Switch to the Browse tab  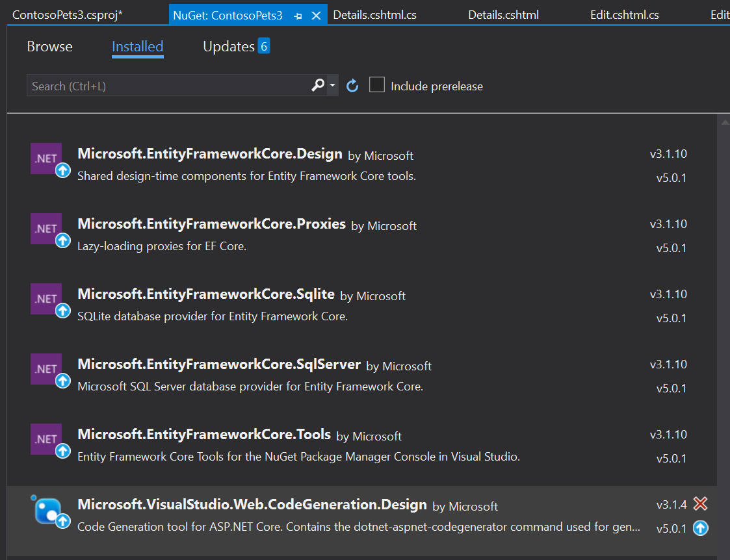click(50, 47)
